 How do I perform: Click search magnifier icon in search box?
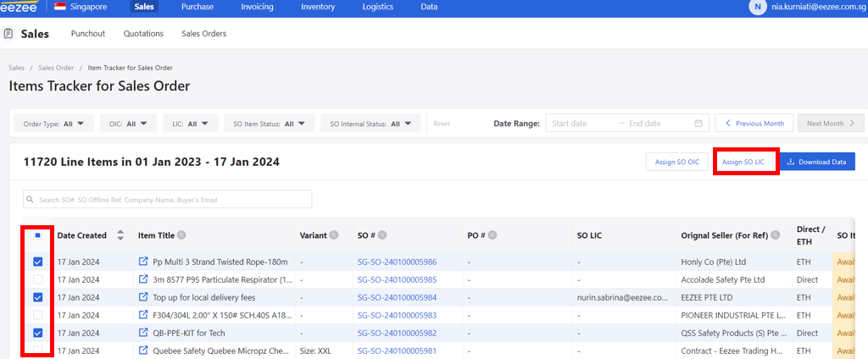click(31, 199)
